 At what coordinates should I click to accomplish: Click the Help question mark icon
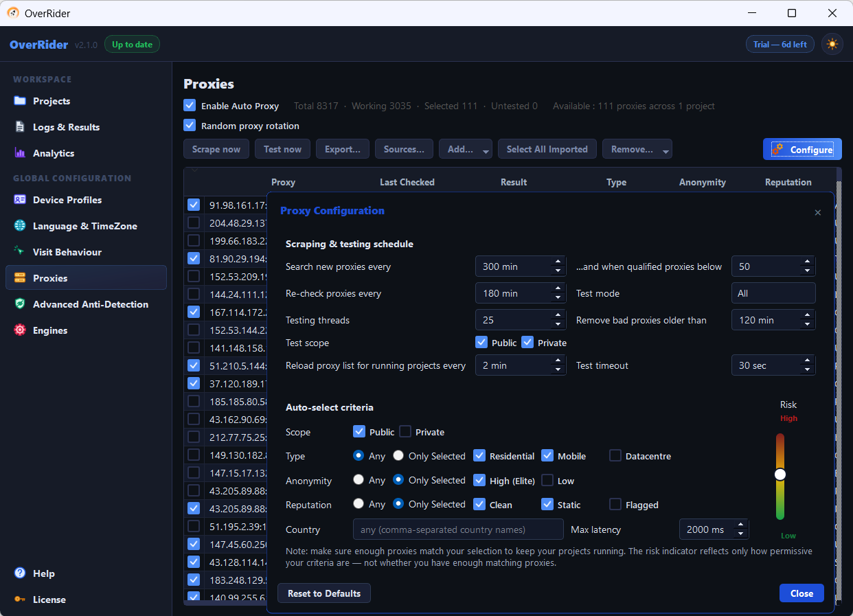[x=20, y=573]
